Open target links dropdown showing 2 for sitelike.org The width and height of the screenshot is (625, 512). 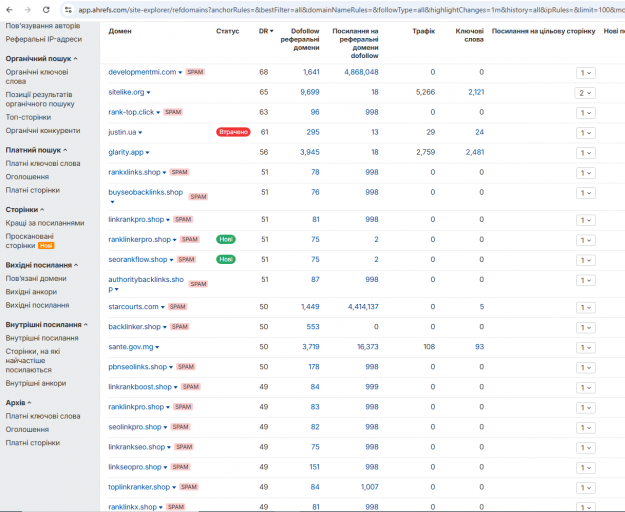pos(585,93)
